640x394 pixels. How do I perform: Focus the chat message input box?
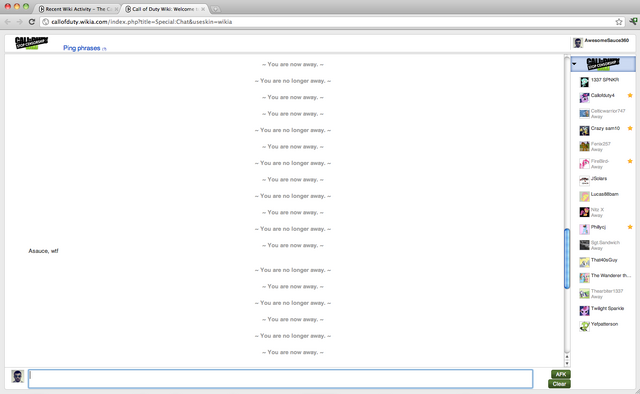point(280,379)
